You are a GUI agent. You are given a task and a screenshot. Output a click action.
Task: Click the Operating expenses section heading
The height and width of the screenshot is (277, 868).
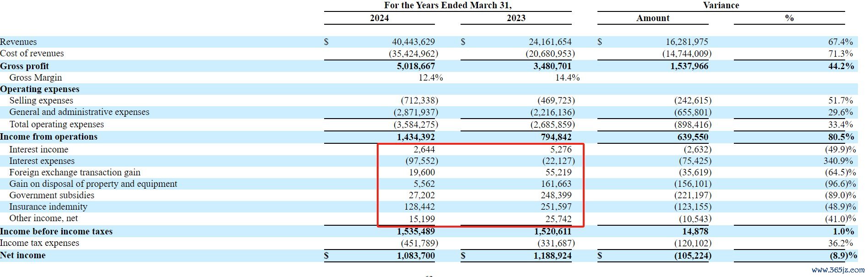click(40, 89)
